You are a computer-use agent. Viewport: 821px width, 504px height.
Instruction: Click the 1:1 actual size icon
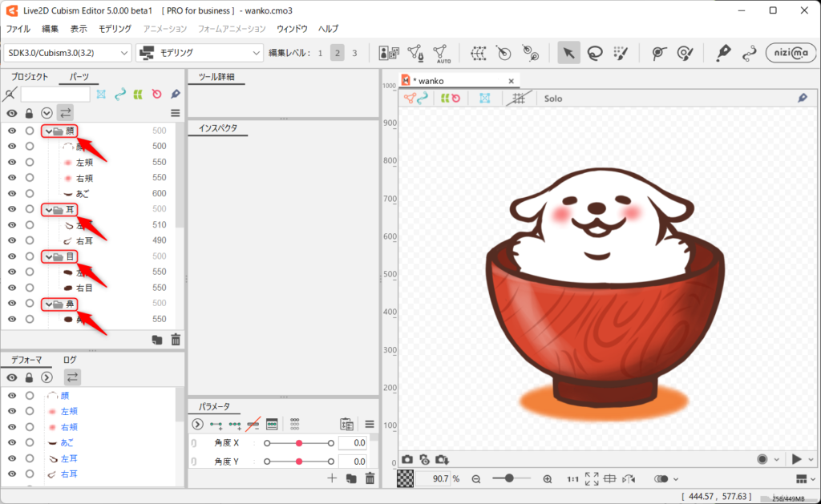[x=572, y=478]
